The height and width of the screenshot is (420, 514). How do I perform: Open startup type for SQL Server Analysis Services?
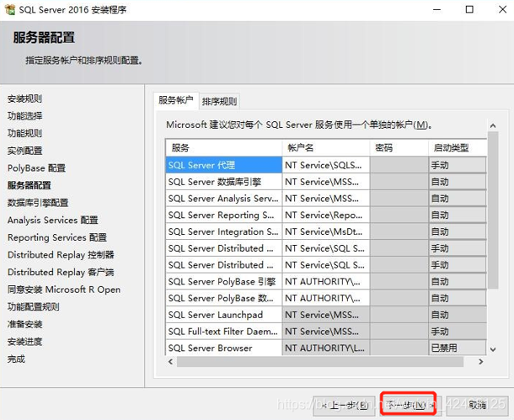[x=458, y=199]
